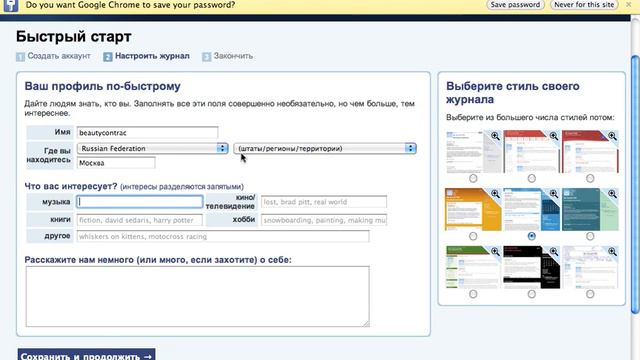This screenshot has height=360, width=640.
Task: Click the другое interests field
Action: 223,236
